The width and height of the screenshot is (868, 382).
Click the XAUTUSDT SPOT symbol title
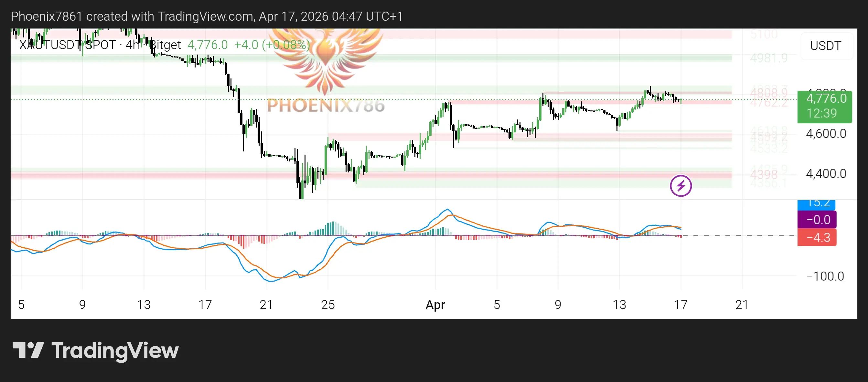click(x=67, y=45)
